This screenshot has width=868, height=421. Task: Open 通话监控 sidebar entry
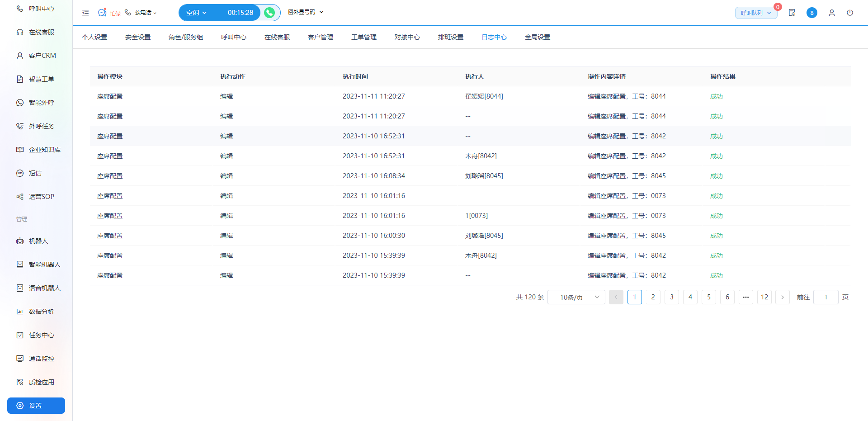coord(36,359)
